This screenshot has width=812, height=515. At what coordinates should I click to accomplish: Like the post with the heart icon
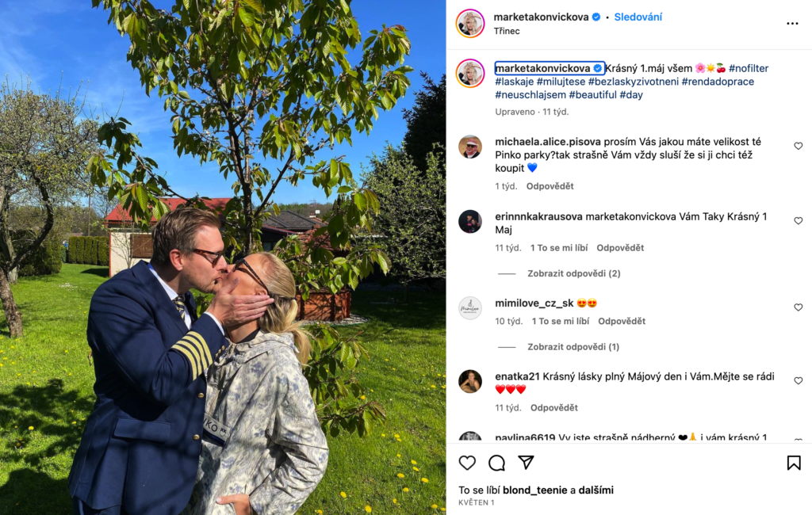coord(467,463)
